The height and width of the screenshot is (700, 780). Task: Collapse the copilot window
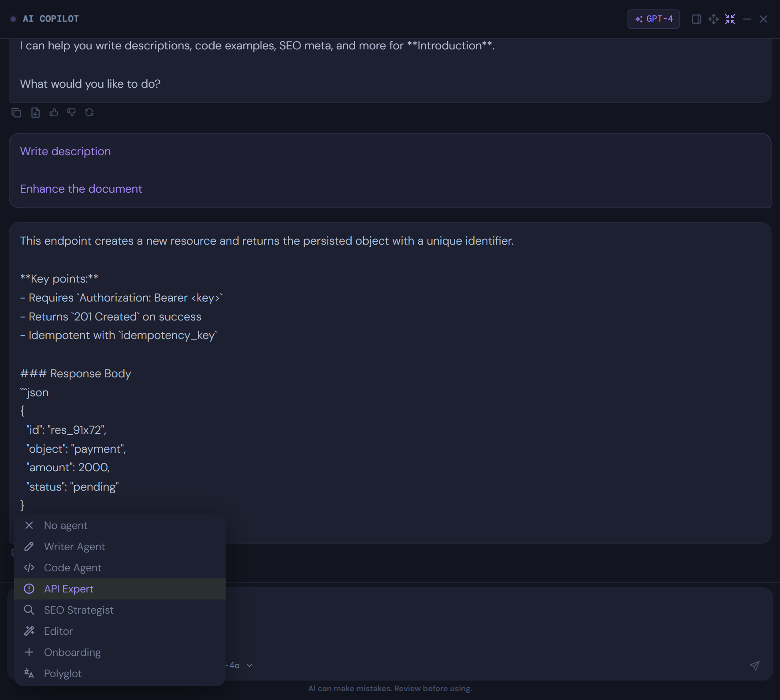tap(730, 19)
